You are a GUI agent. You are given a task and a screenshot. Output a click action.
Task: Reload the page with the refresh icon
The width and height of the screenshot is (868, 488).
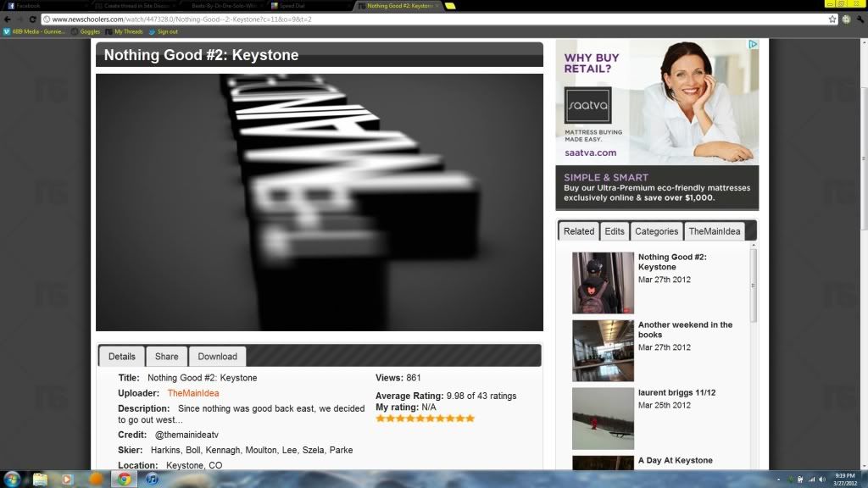click(x=31, y=19)
